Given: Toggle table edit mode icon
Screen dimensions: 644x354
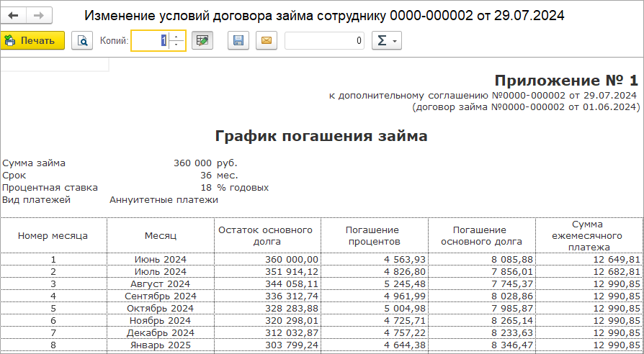Looking at the screenshot, I should click(x=202, y=40).
